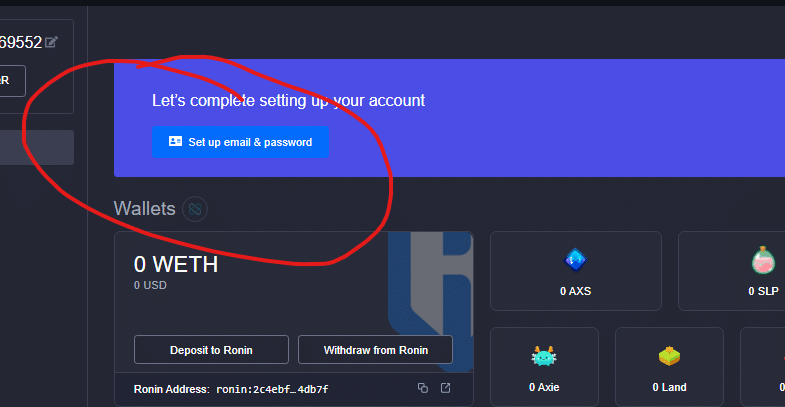Screen dimensions: 785x407
Task: Click the account name 69552 text
Action: point(21,43)
